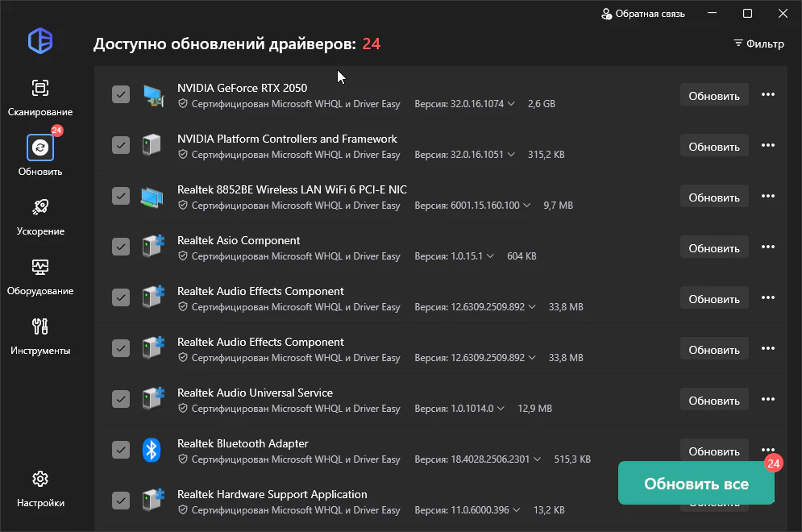Click the 315,2 KB file size
802x532 pixels.
tap(546, 155)
